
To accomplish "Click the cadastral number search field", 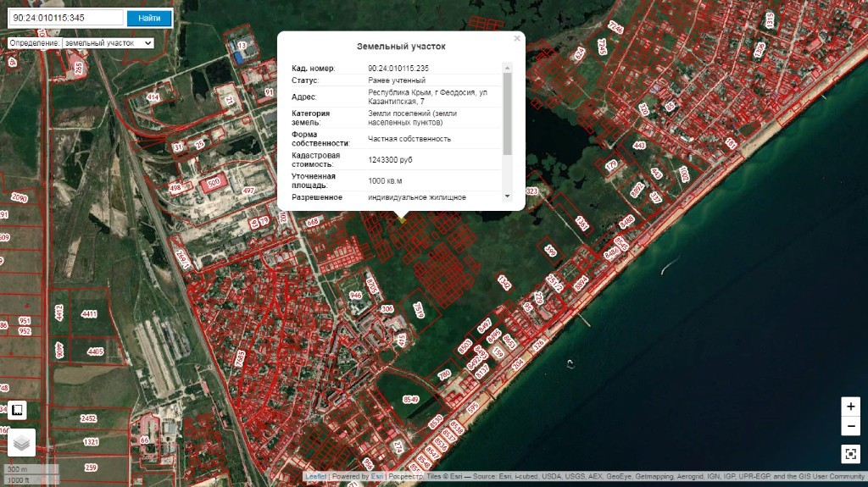I will [67, 18].
